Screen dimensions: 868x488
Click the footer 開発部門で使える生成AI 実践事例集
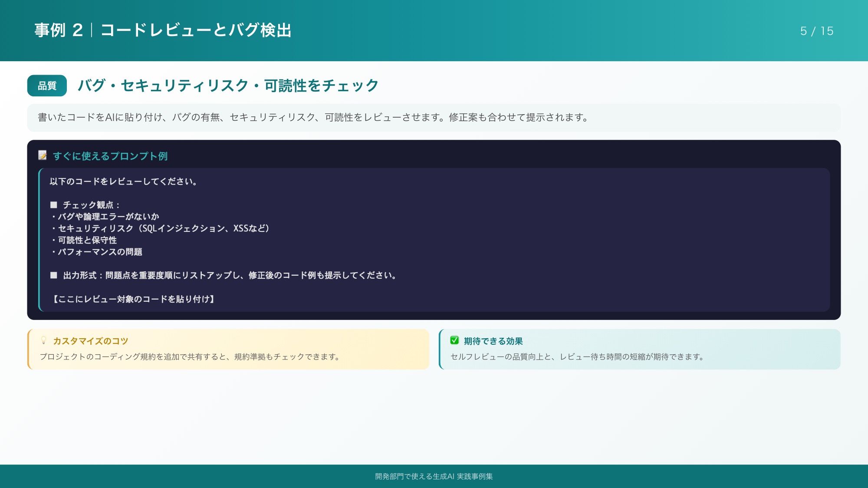[x=434, y=476]
